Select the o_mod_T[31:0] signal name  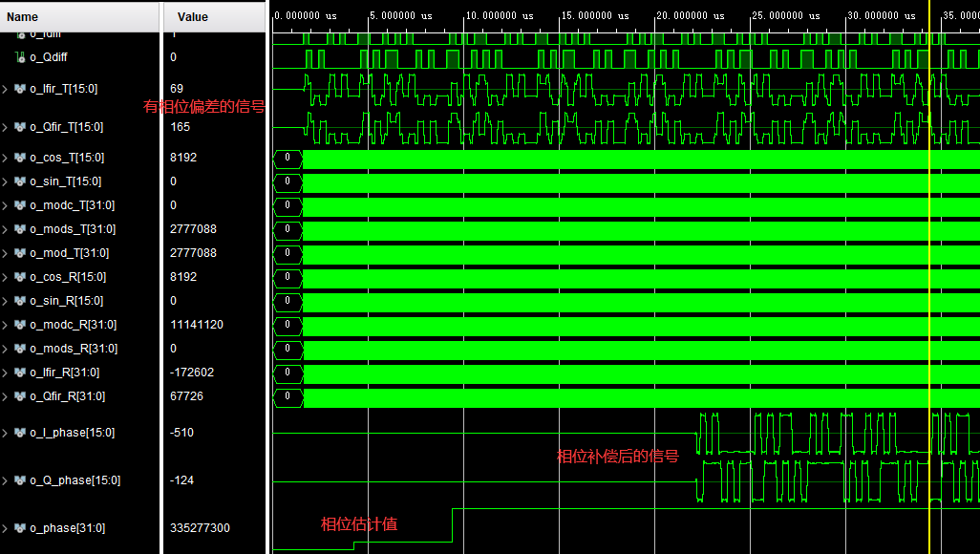pos(70,252)
